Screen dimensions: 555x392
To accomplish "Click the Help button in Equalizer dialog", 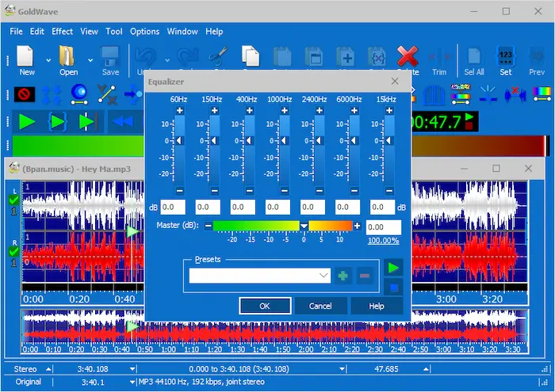I will [377, 306].
